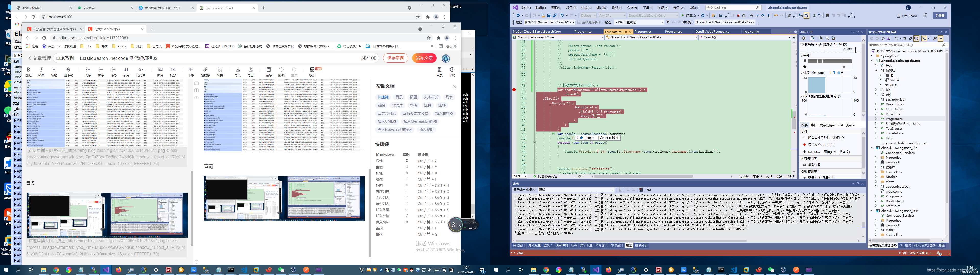This screenshot has width=980, height=275.
Task: Open the 调试(D) menu
Action: tap(602, 8)
